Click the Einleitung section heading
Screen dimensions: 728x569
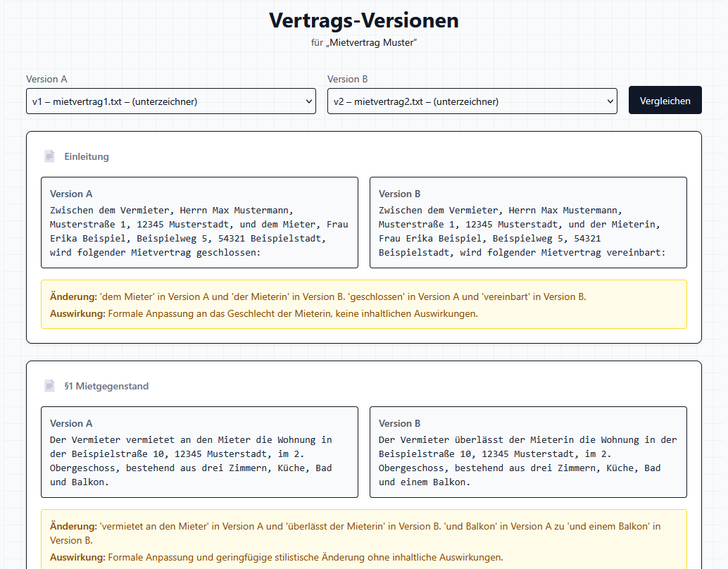87,156
